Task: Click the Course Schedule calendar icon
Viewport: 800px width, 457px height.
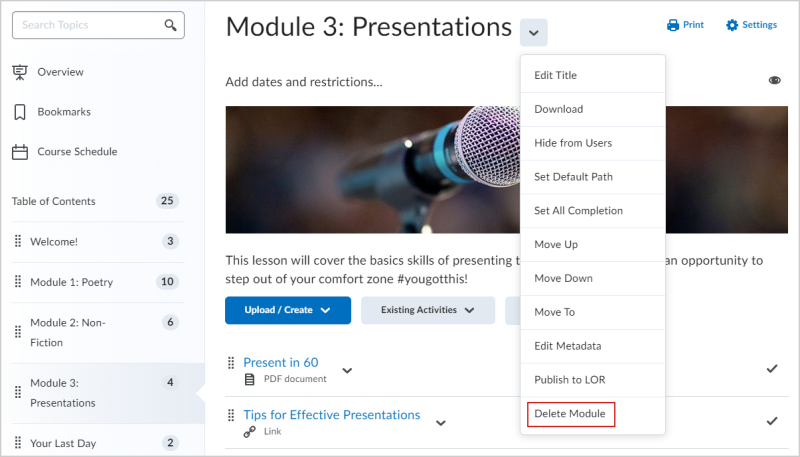Action: coord(19,152)
